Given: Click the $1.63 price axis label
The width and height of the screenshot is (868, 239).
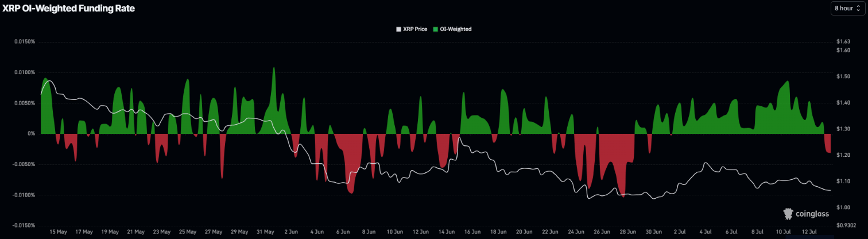Looking at the screenshot, I should click(843, 42).
